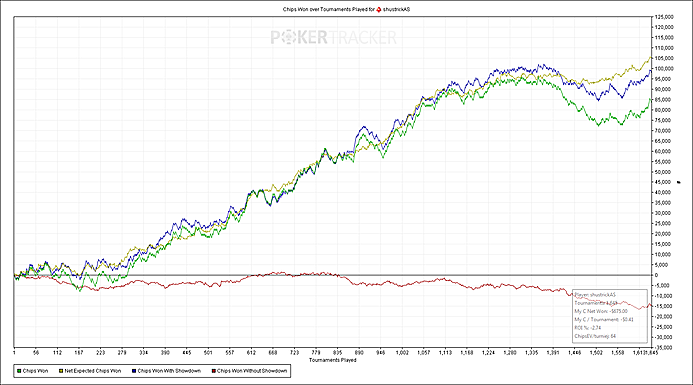The width and height of the screenshot is (693, 385).
Task: Click the ChipsEV per tourney line in stats box
Action: click(x=595, y=336)
